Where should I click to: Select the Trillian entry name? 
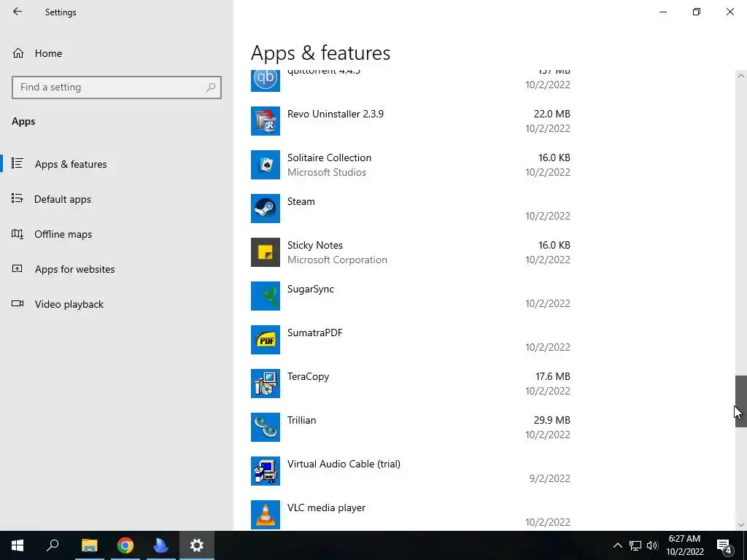tap(301, 421)
